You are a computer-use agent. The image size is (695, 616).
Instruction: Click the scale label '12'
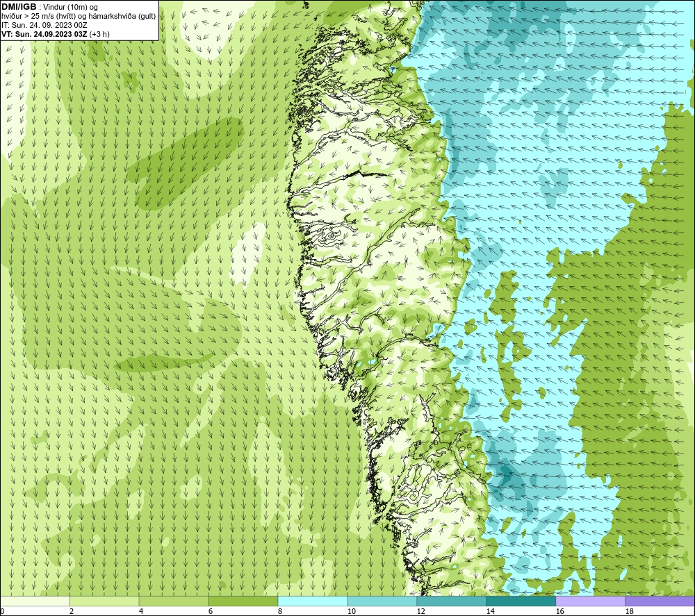[x=420, y=611]
